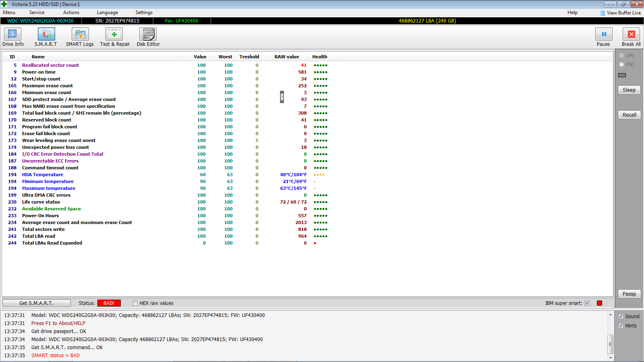The height and width of the screenshot is (362, 644).
Task: Select the Total sectors write row
Action: point(169,229)
